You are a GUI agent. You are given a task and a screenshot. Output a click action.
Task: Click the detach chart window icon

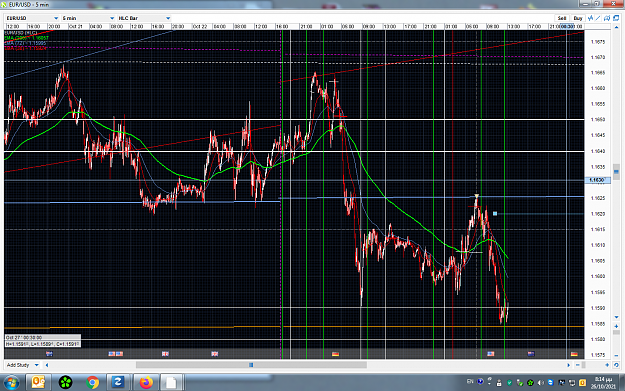[616, 18]
